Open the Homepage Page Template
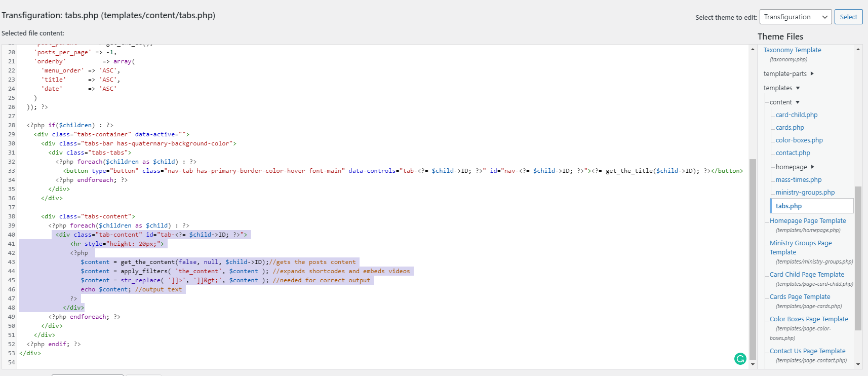Viewport: 868px width, 376px height. point(807,221)
